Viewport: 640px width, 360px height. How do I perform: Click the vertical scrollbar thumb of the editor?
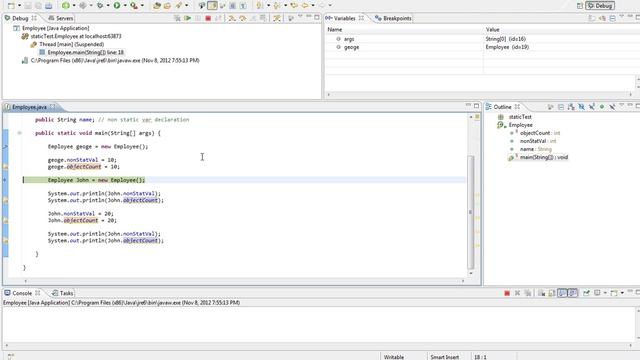pos(471,211)
